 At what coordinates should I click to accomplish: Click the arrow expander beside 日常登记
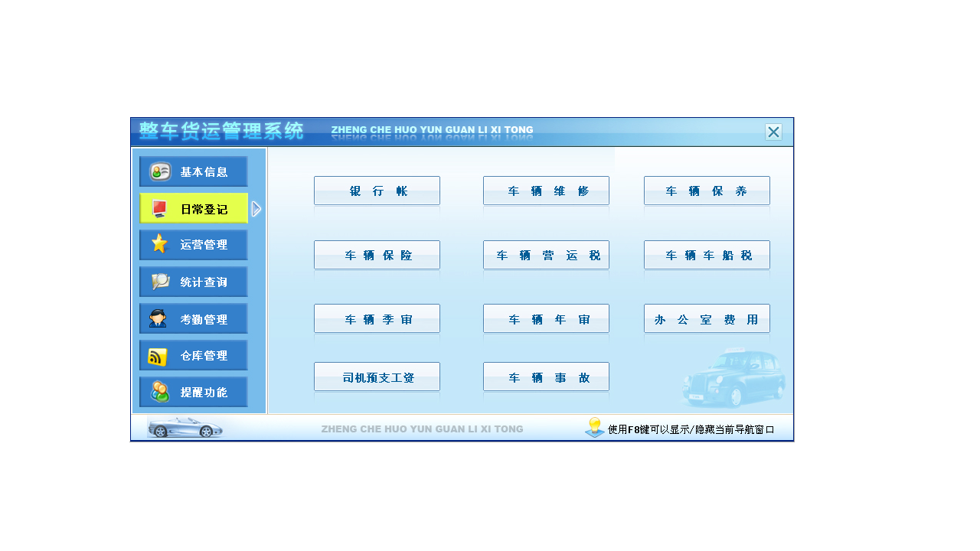pos(256,209)
